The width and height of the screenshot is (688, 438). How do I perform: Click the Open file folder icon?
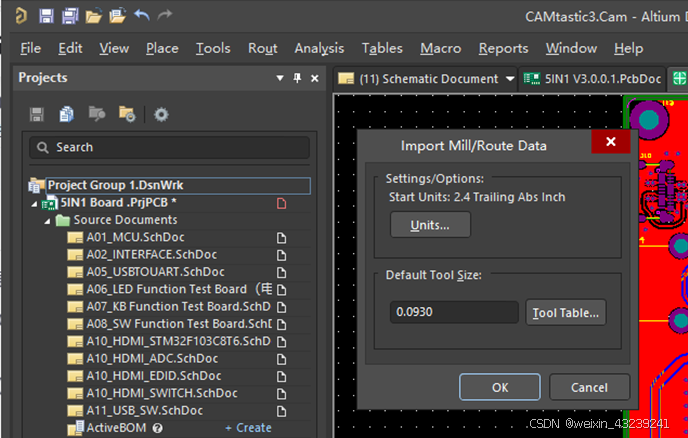click(x=93, y=17)
